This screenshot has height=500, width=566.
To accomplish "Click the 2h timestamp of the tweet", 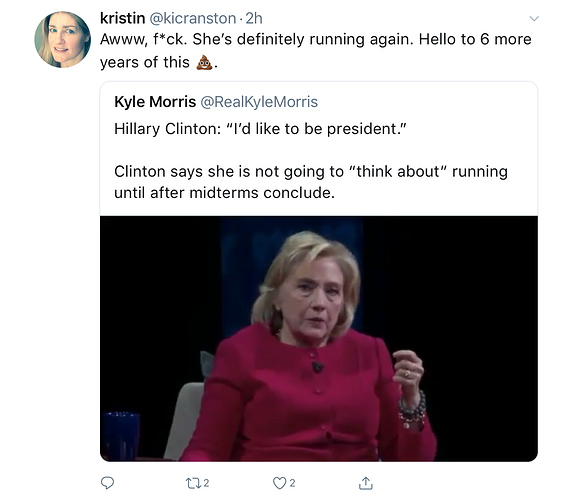I will coord(254,18).
